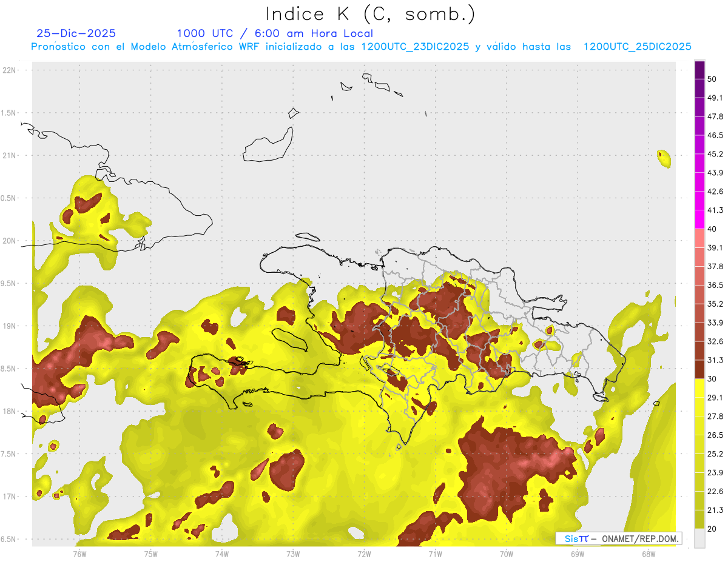Click colorbar value '23.9'
Image resolution: width=728 pixels, height=562 pixels.
click(x=715, y=472)
